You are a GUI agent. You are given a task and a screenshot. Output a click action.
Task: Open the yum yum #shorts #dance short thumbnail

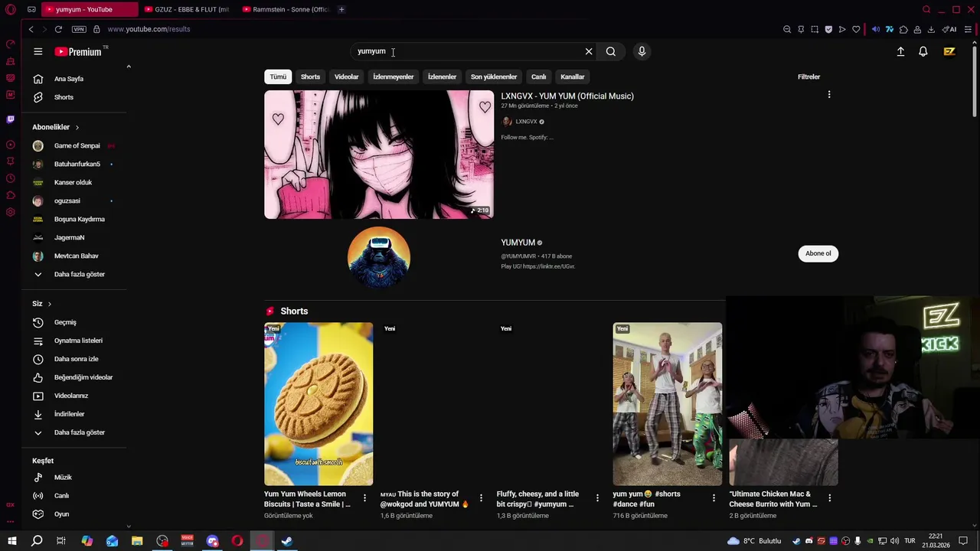point(667,404)
